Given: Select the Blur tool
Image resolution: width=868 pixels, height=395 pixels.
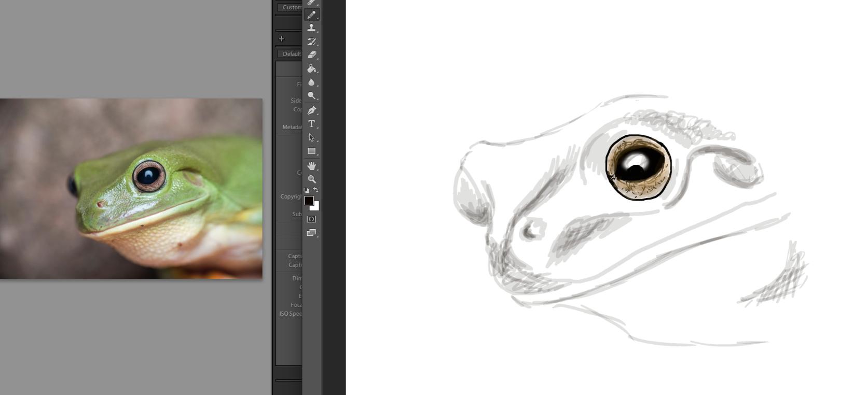Looking at the screenshot, I should click(311, 82).
